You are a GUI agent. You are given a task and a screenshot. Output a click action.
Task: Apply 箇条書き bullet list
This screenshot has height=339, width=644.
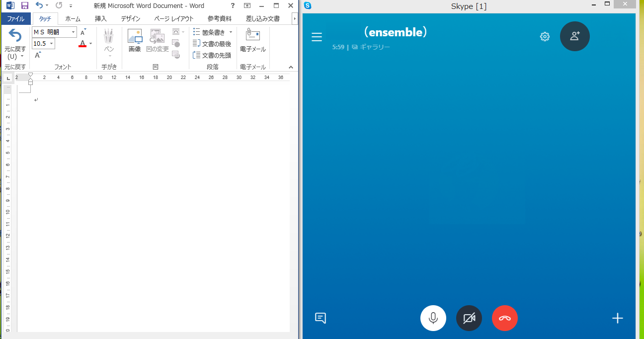coord(209,32)
